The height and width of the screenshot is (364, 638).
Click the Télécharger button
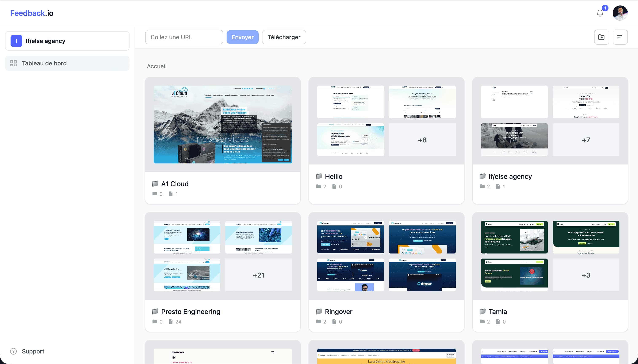(284, 37)
